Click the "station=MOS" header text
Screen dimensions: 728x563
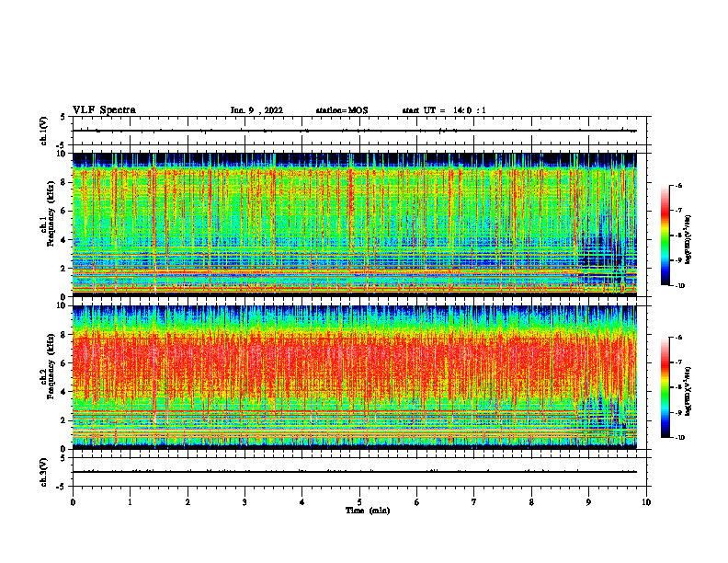[x=342, y=110]
